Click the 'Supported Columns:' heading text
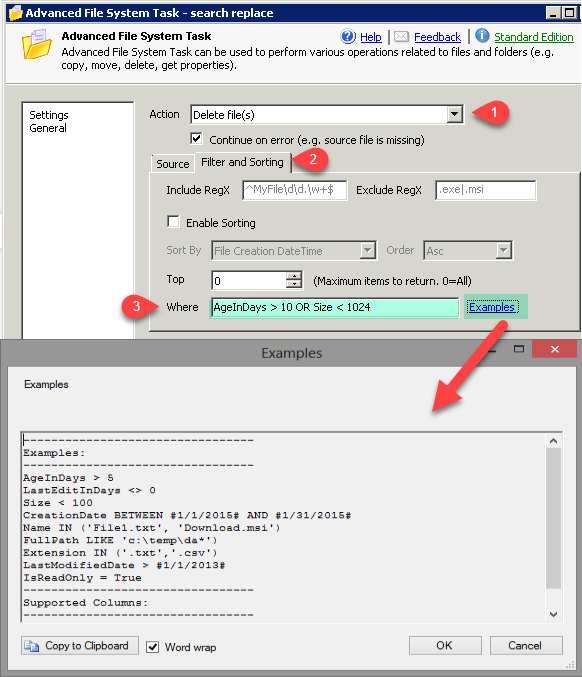Viewport: 582px width, 677px height. click(x=85, y=603)
